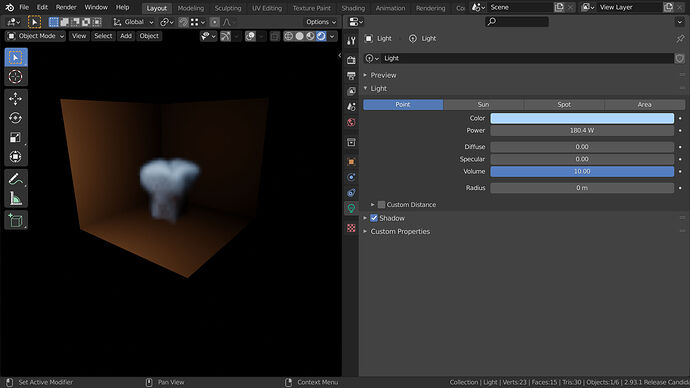The width and height of the screenshot is (690, 388).
Task: Click the Light data name field
Action: [527, 58]
